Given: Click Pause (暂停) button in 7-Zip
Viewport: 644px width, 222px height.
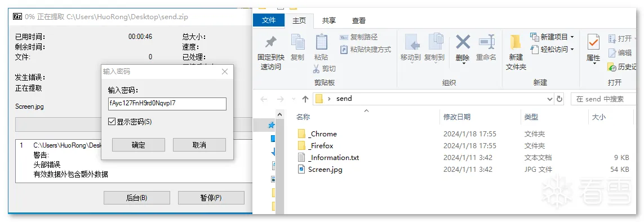Looking at the screenshot, I should pyautogui.click(x=211, y=198).
